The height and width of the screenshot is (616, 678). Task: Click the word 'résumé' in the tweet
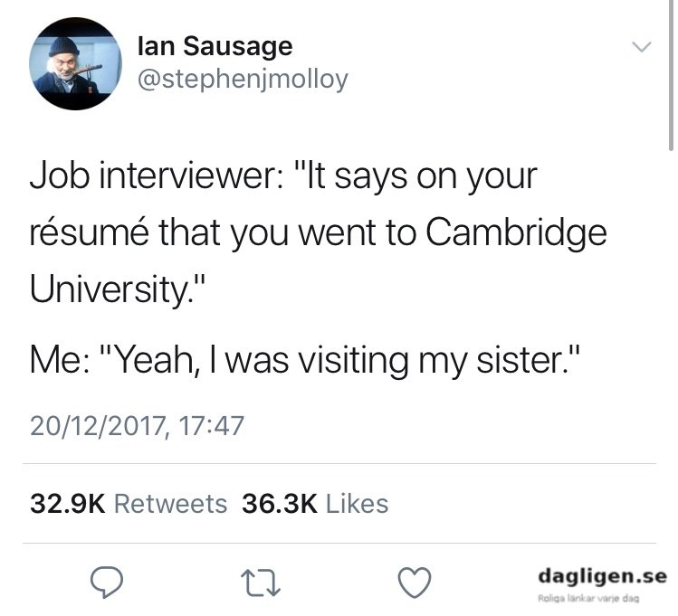pyautogui.click(x=90, y=232)
